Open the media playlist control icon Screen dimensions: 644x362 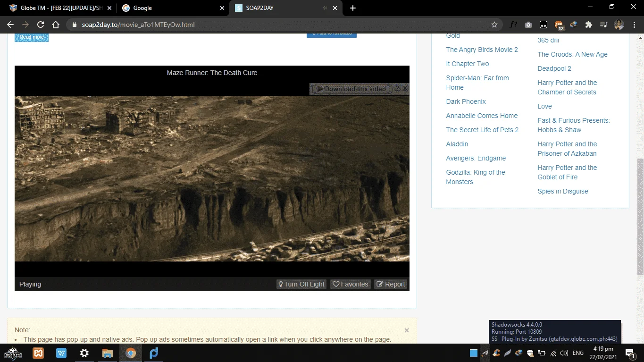(x=603, y=25)
